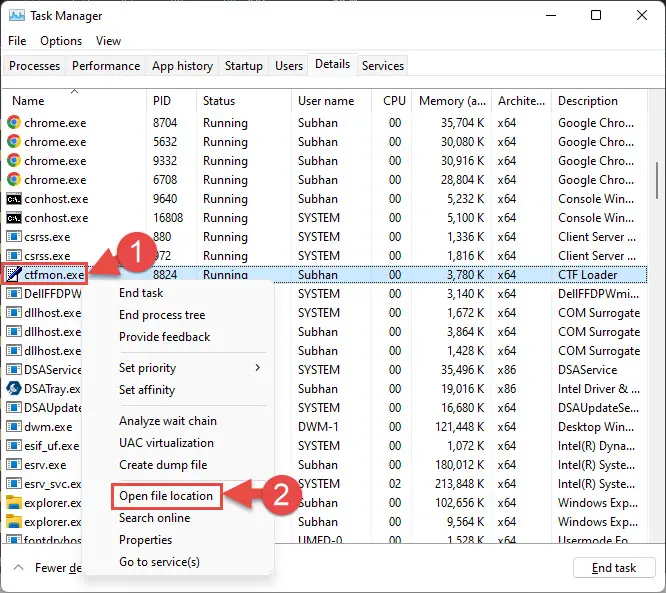Sort by the Architecture column header
This screenshot has width=666, height=593.
point(522,101)
